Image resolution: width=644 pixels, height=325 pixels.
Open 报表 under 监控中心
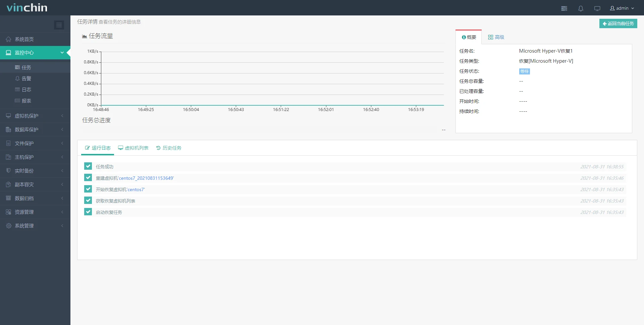(35, 101)
